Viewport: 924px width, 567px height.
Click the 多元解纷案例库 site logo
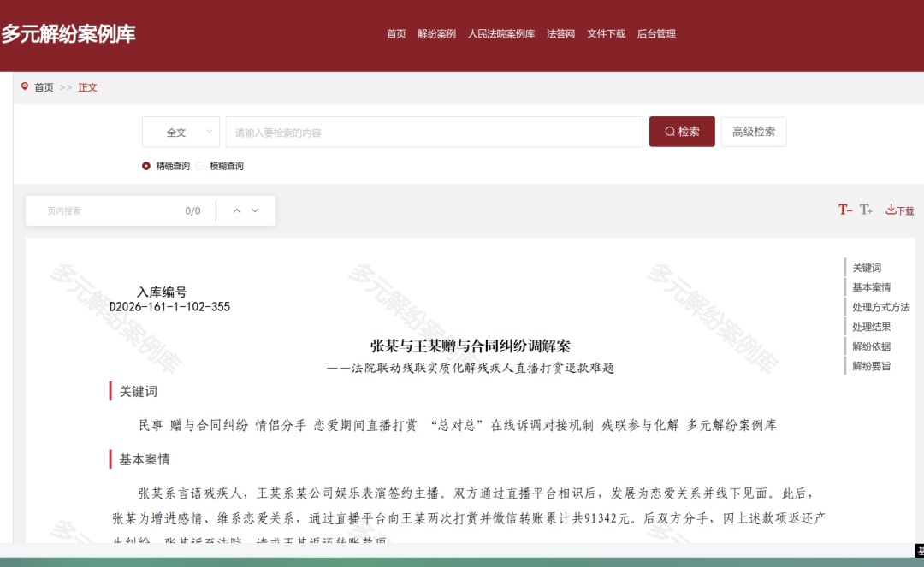tap(68, 33)
